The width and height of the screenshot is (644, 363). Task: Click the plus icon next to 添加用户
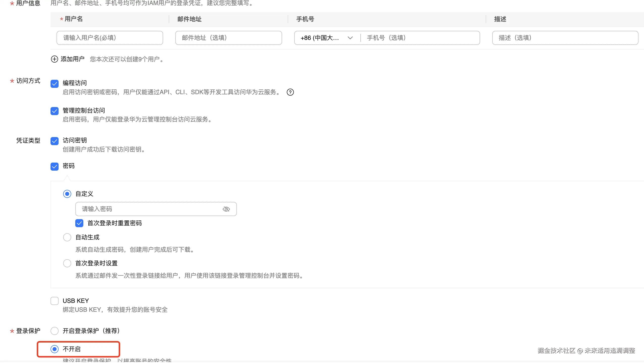click(54, 59)
